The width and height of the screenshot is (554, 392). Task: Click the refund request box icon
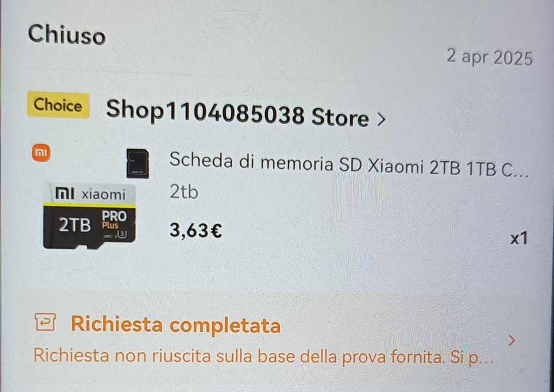(45, 322)
